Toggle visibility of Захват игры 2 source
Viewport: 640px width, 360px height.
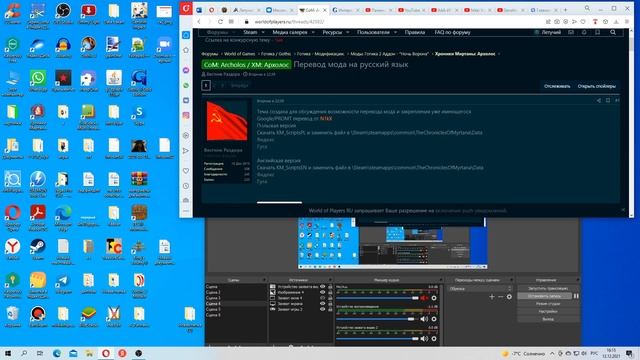pyautogui.click(x=322, y=309)
